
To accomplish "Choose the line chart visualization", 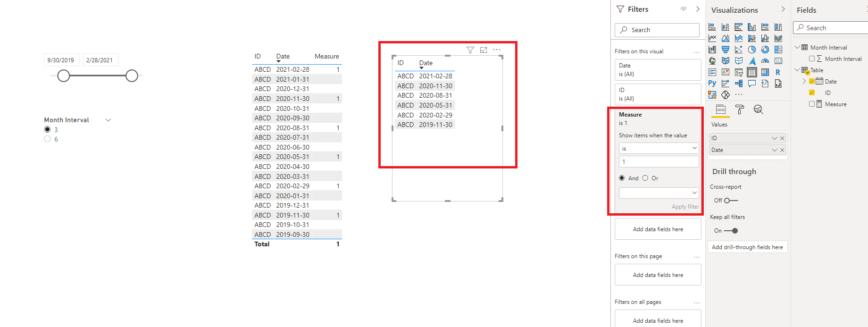I will (712, 38).
